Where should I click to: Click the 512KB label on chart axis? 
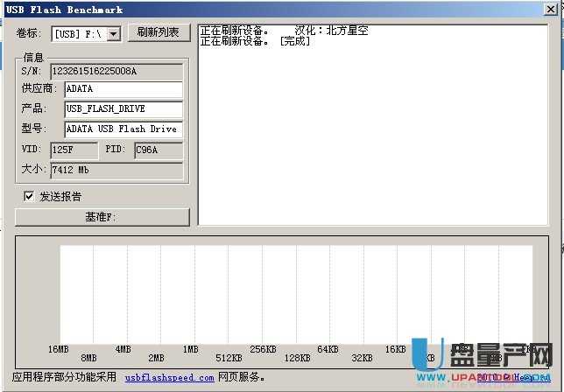point(229,359)
